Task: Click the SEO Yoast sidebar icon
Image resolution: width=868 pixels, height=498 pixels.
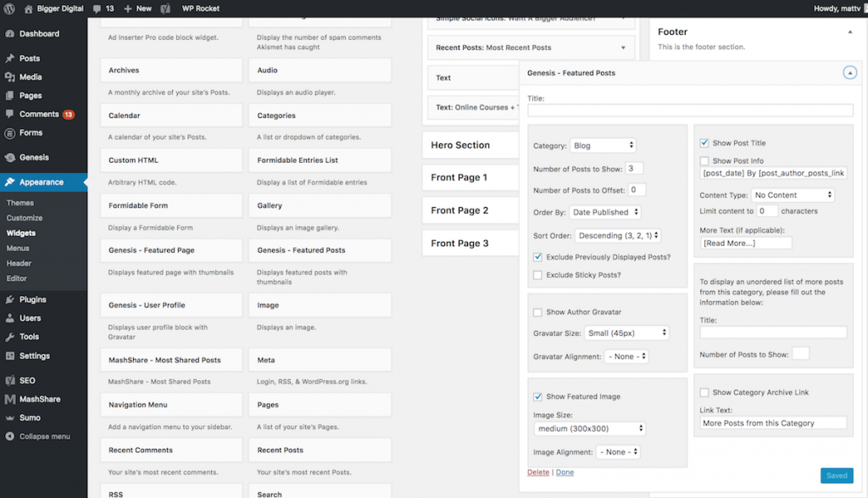Action: (10, 381)
